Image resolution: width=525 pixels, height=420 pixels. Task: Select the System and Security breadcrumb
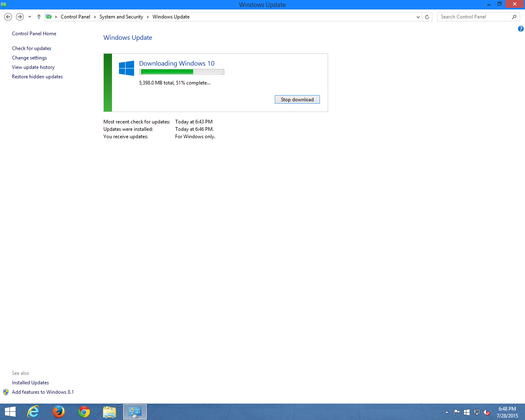[x=121, y=17]
